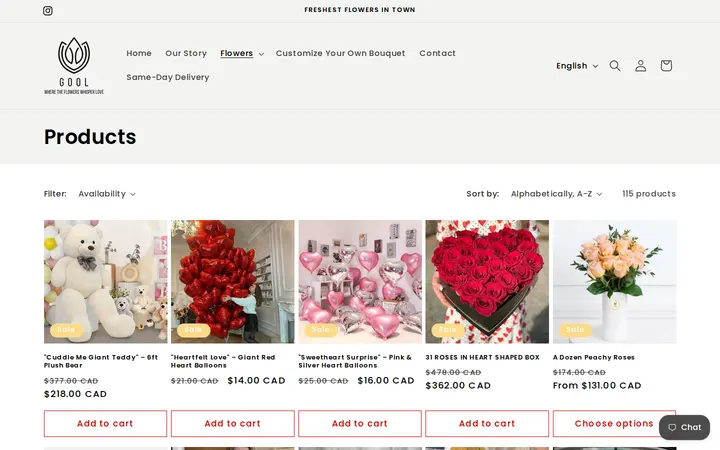Add Sweetheart Surprise balloons to cart
Image resolution: width=720 pixels, height=450 pixels.
360,423
